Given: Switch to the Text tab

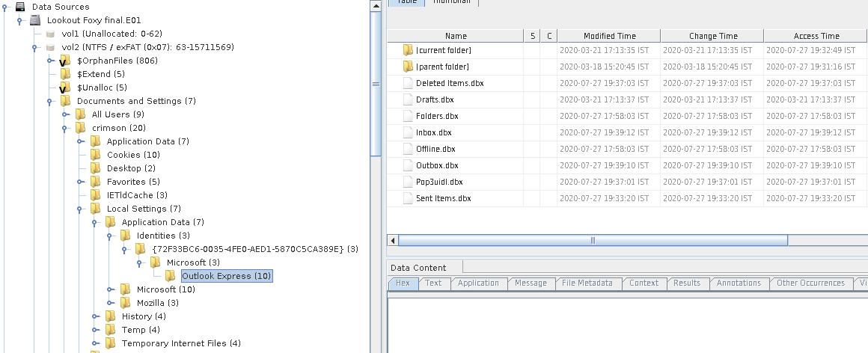Looking at the screenshot, I should coord(433,283).
